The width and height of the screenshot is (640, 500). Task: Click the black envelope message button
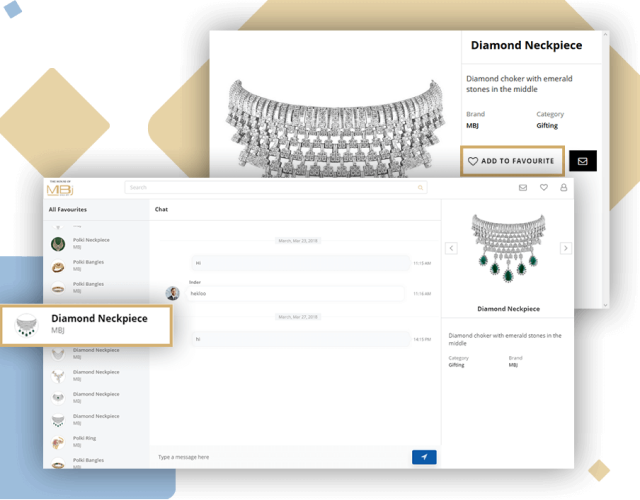pyautogui.click(x=582, y=161)
